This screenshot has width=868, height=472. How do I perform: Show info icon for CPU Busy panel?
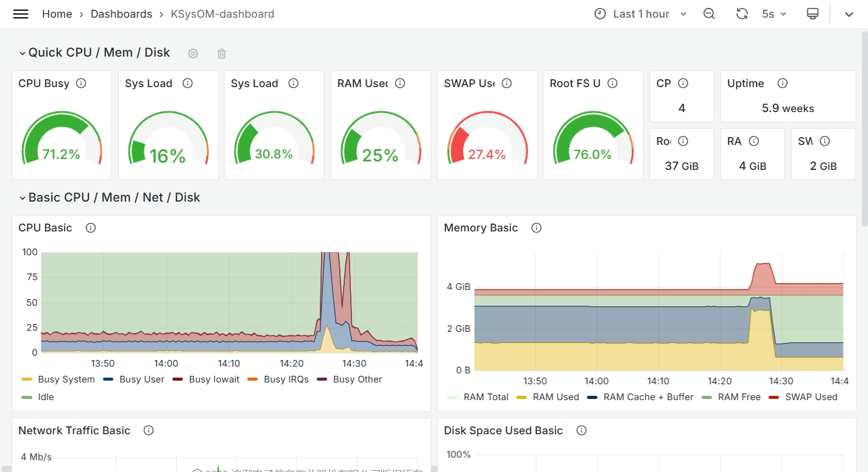click(x=81, y=83)
